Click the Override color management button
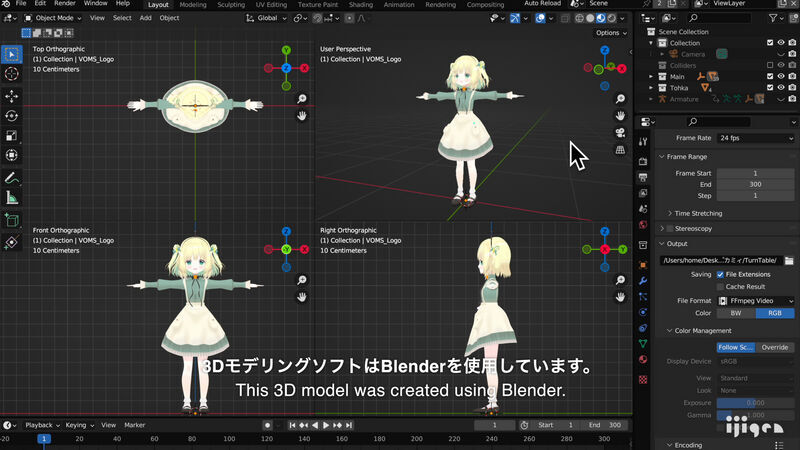This screenshot has height=450, width=800. [775, 347]
